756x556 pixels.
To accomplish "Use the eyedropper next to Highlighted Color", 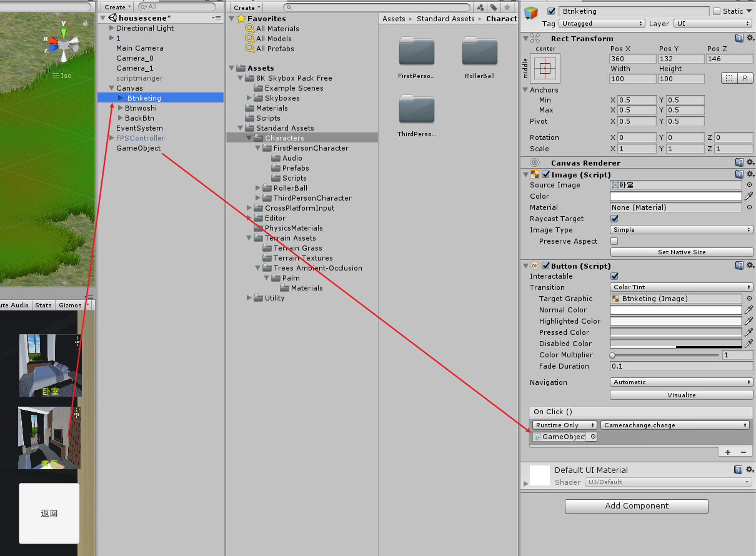I will pos(749,321).
